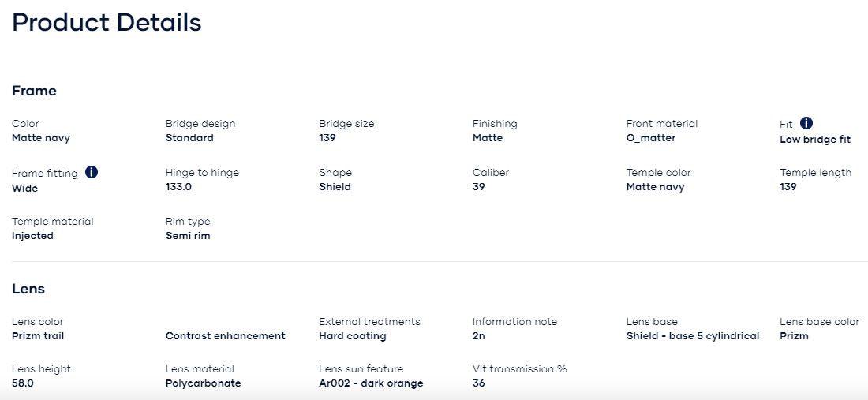Select the Semi rim type value
This screenshot has width=868, height=400.
(x=188, y=236)
